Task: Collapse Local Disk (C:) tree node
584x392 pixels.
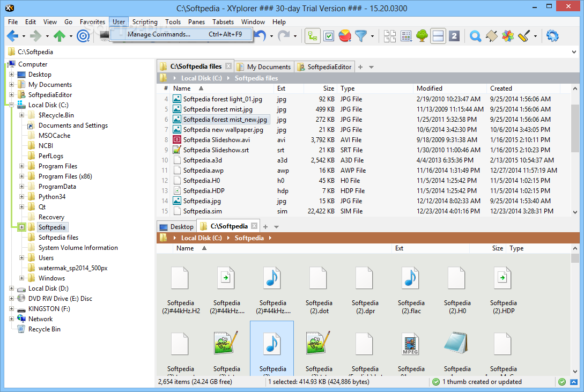Action: click(12, 105)
